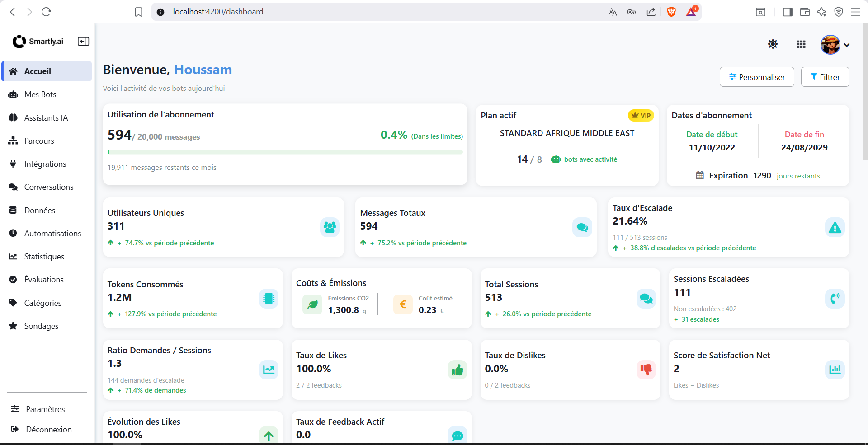Image resolution: width=868 pixels, height=445 pixels.
Task: Expand the user avatar dropdown arrow
Action: [847, 45]
